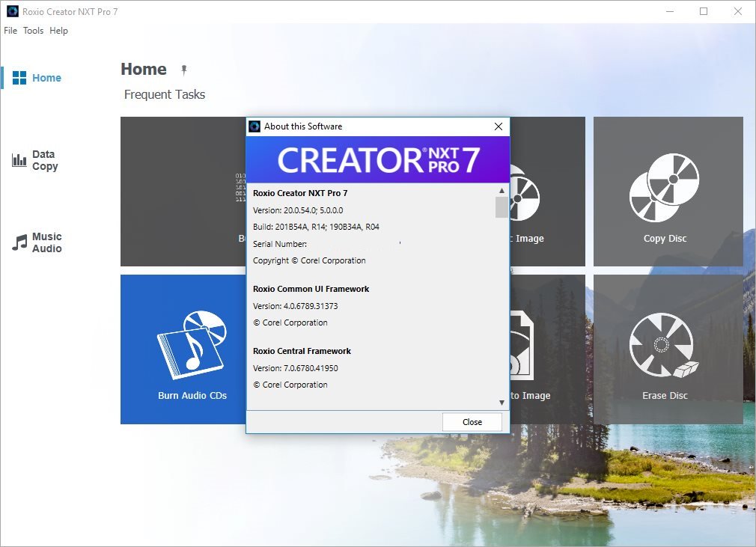Open the Data Copy sidebar section
Viewport: 756px width, 547px height.
click(x=37, y=160)
